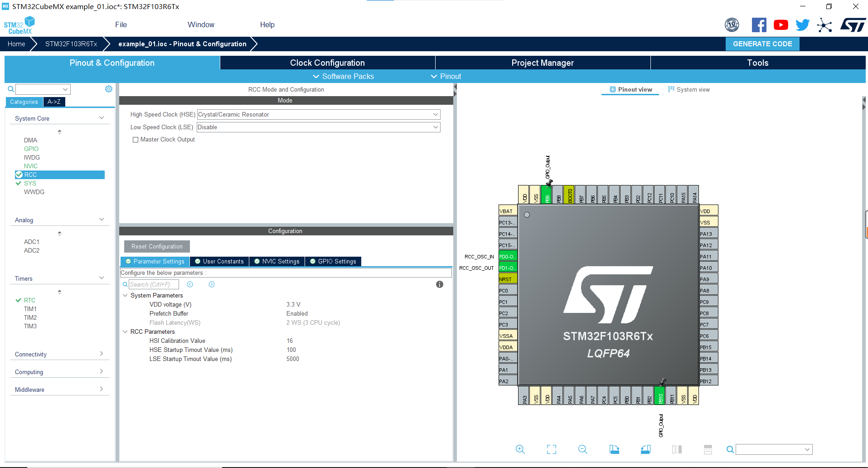Select ADC1 under Analog

(32, 242)
